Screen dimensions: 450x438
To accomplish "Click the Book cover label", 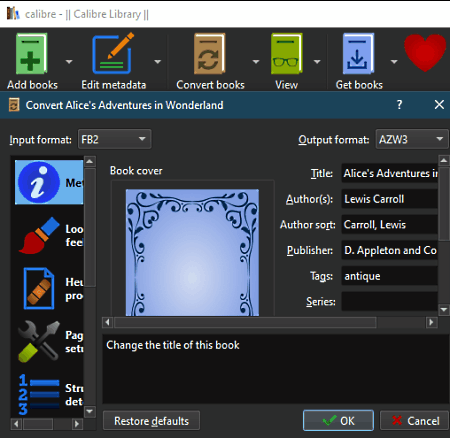I will click(x=136, y=171).
